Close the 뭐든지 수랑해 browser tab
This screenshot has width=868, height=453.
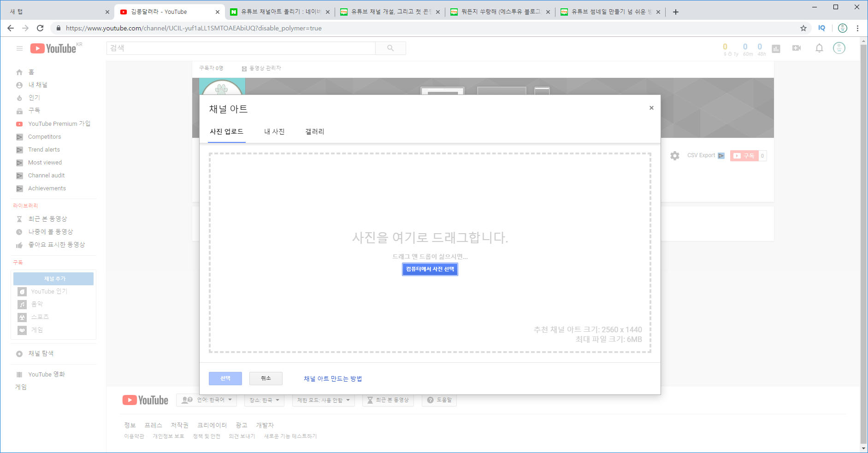(x=548, y=12)
